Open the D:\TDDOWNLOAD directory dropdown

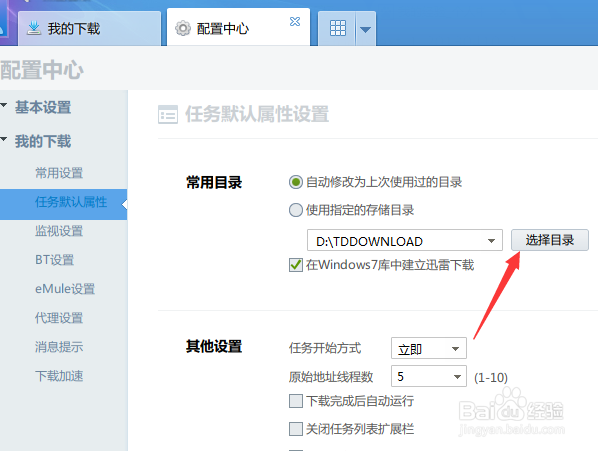pos(405,240)
